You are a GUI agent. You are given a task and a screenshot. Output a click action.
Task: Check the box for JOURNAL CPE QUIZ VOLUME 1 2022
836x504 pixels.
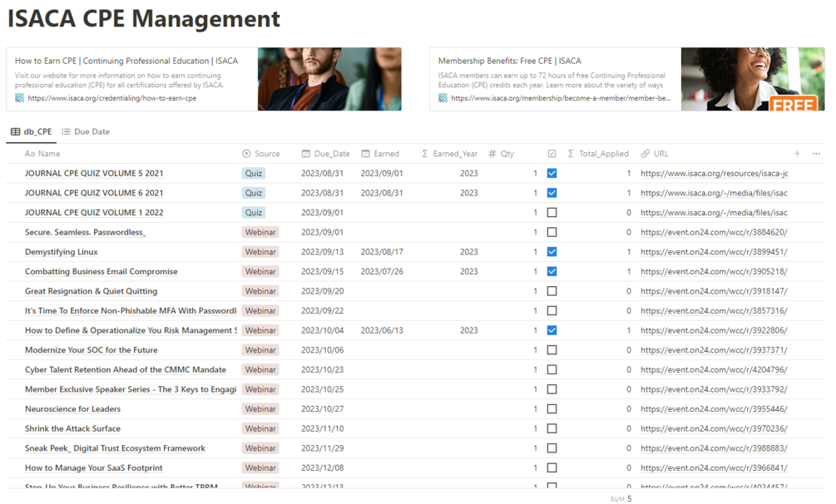pyautogui.click(x=552, y=212)
